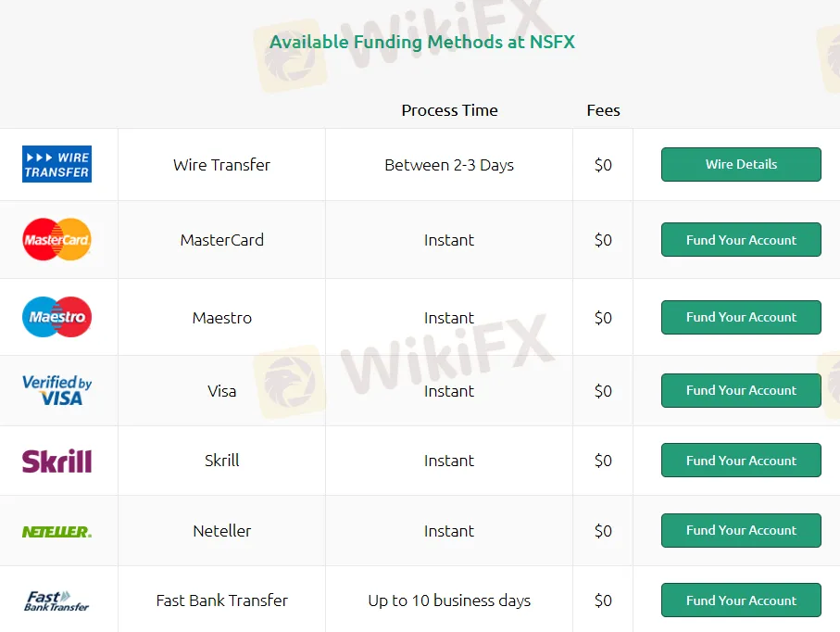
Task: Select the Up to 10 business days text
Action: point(449,600)
